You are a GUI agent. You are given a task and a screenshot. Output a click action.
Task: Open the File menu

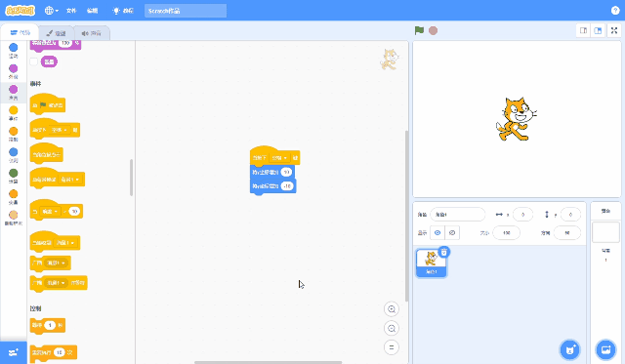click(x=71, y=11)
